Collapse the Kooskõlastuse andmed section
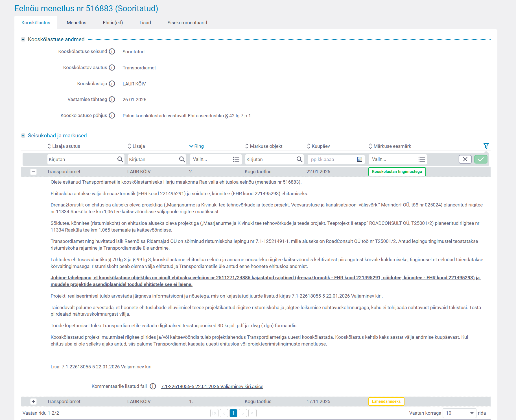This screenshot has width=516, height=420. click(x=23, y=39)
